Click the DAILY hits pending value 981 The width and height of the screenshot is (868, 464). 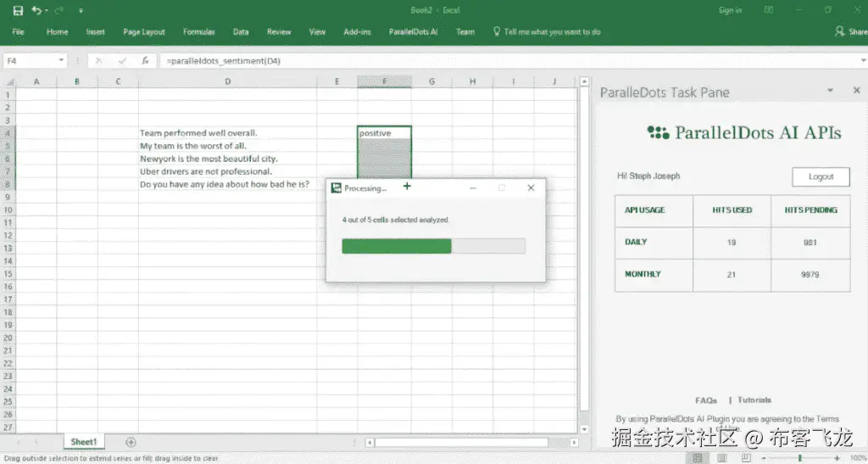click(x=810, y=243)
